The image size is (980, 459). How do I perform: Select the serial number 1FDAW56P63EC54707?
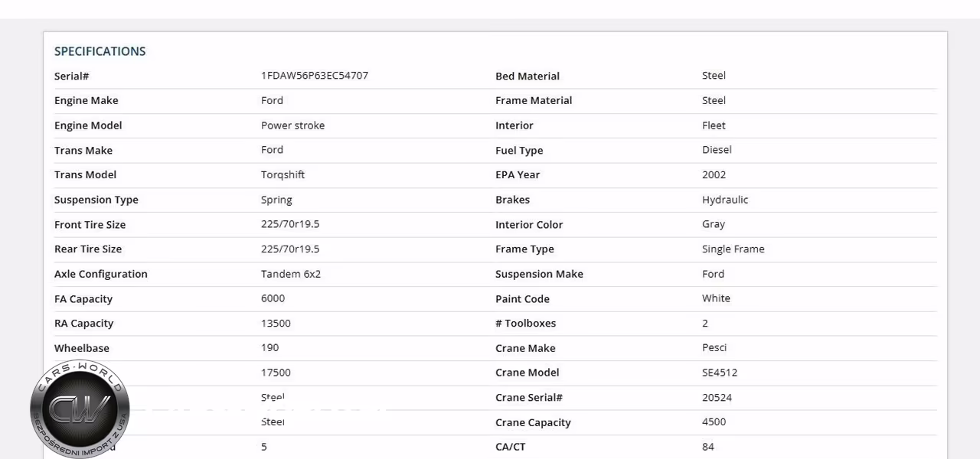(x=315, y=76)
